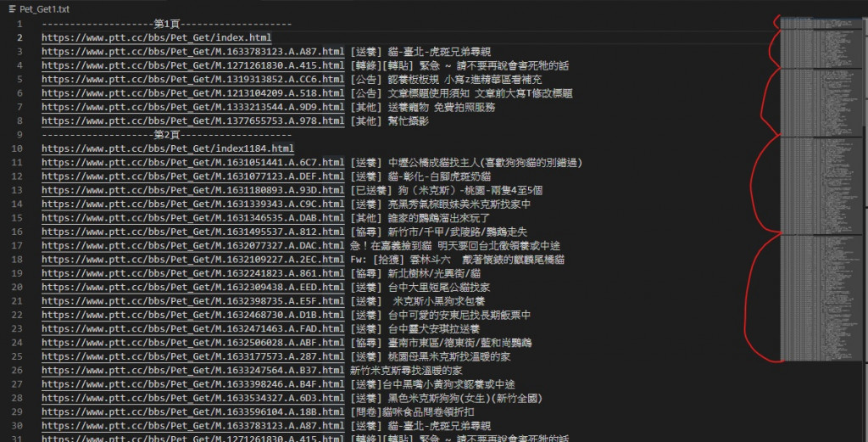
Task: Select line number 10 in gutter
Action: pyautogui.click(x=17, y=148)
